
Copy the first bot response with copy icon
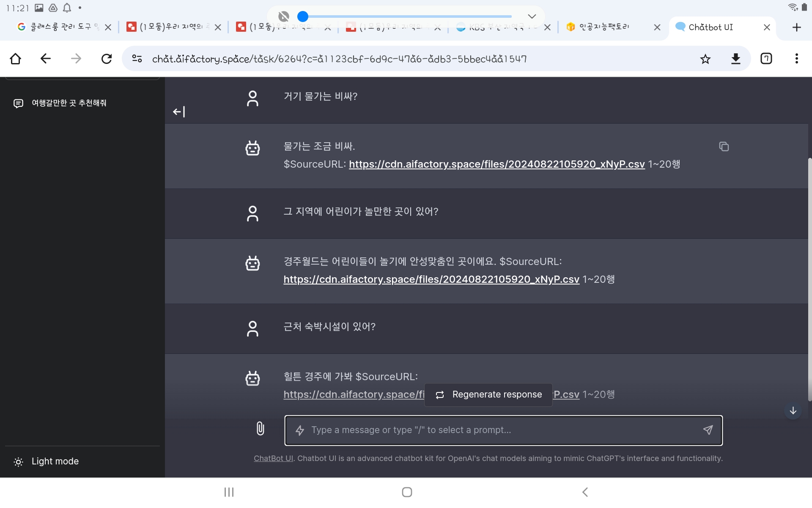coord(724,146)
